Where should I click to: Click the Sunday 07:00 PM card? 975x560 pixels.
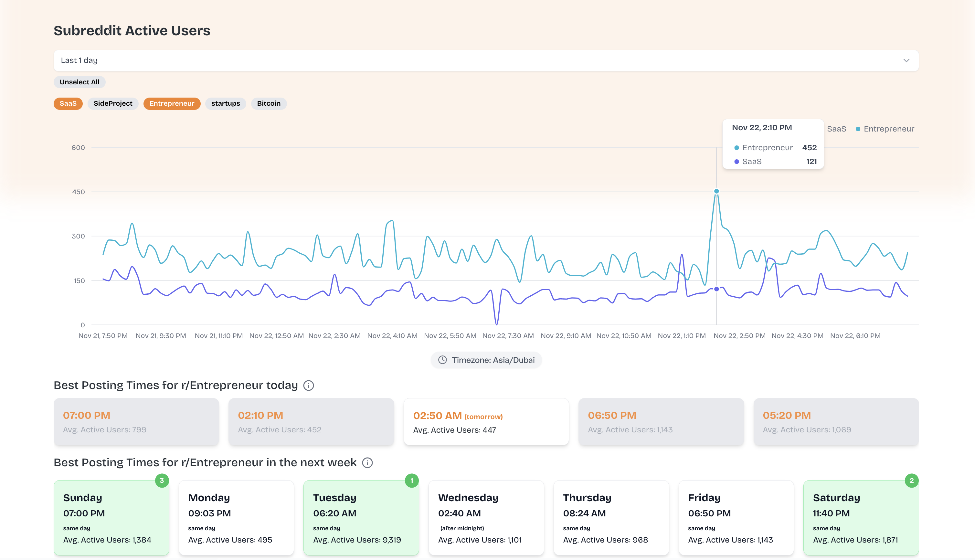point(111,518)
